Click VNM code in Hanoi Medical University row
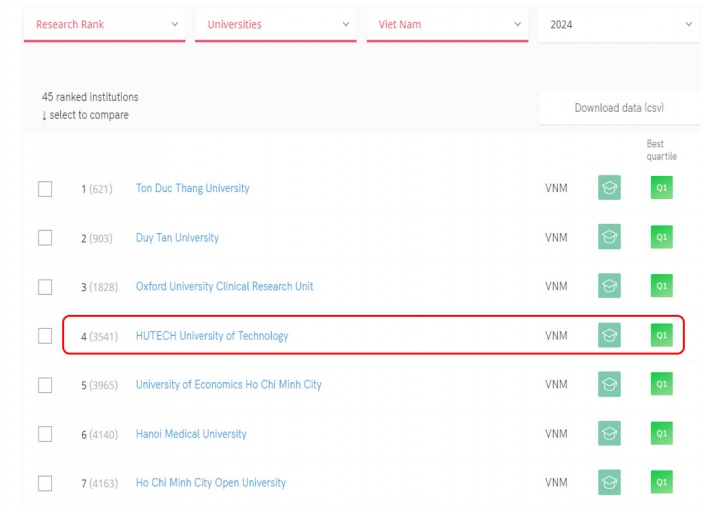This screenshot has height=512, width=713. (556, 434)
